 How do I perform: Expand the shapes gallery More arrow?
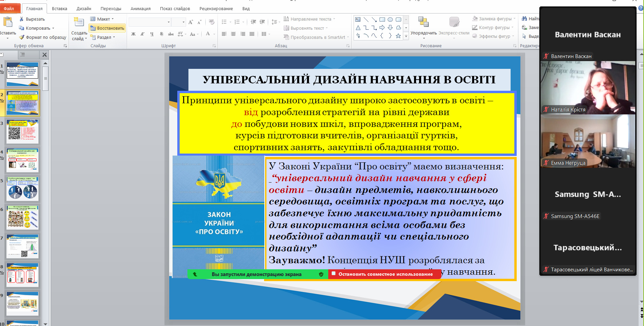(406, 36)
